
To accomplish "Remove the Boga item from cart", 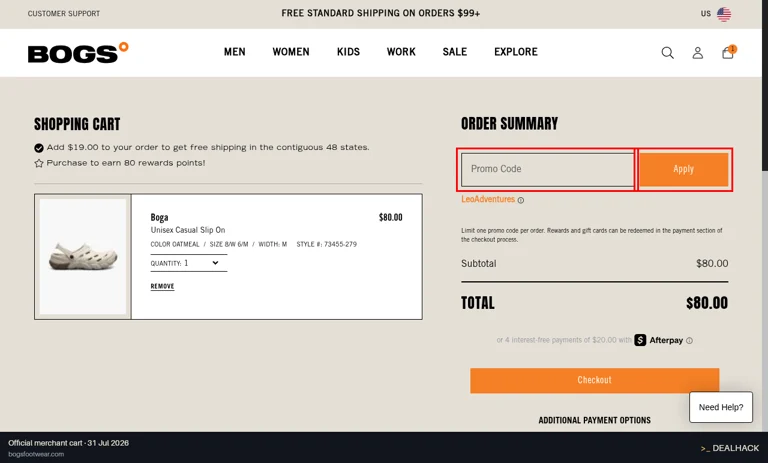I will (162, 286).
